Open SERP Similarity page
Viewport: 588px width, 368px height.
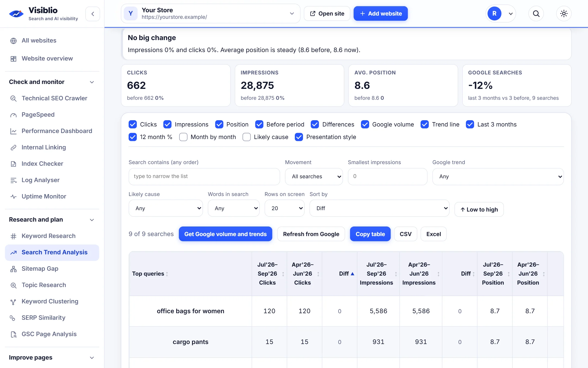tap(52, 318)
